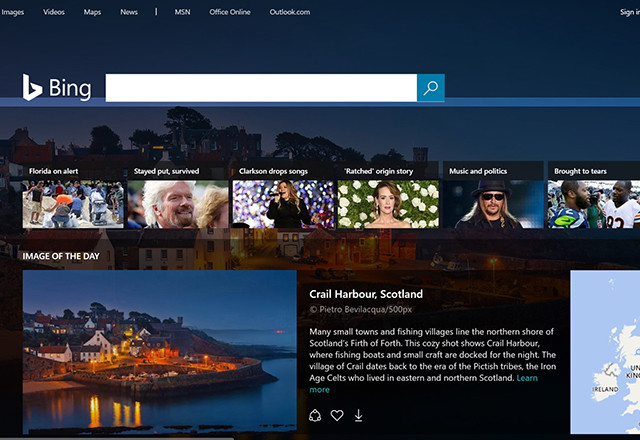Viewport: 640px width, 440px height.
Task: Click the download icon for image of the day
Action: (358, 416)
